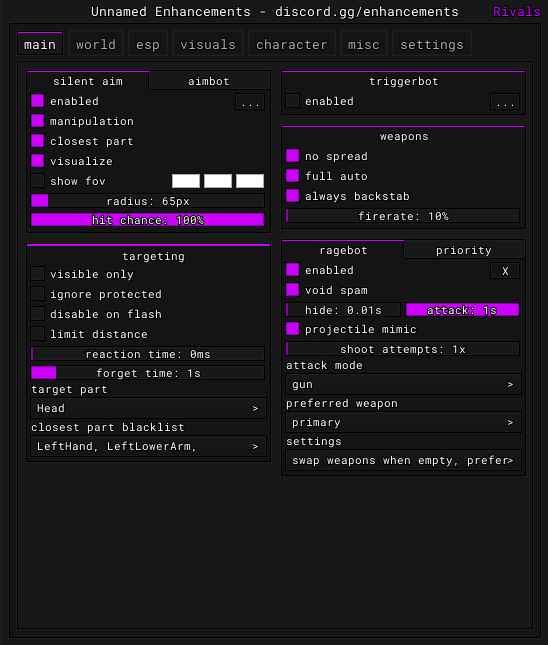Switch to the world tab
This screenshot has height=645, width=548.
(x=96, y=44)
